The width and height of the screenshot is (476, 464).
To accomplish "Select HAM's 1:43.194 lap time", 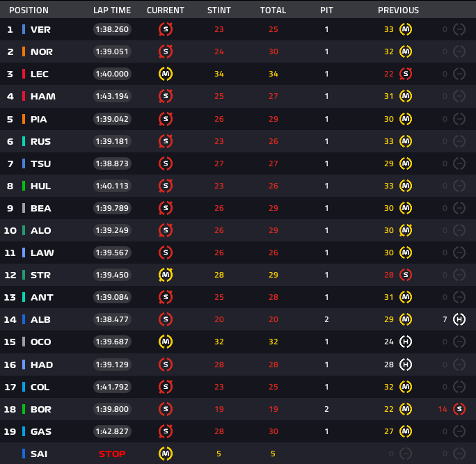I will tap(112, 96).
